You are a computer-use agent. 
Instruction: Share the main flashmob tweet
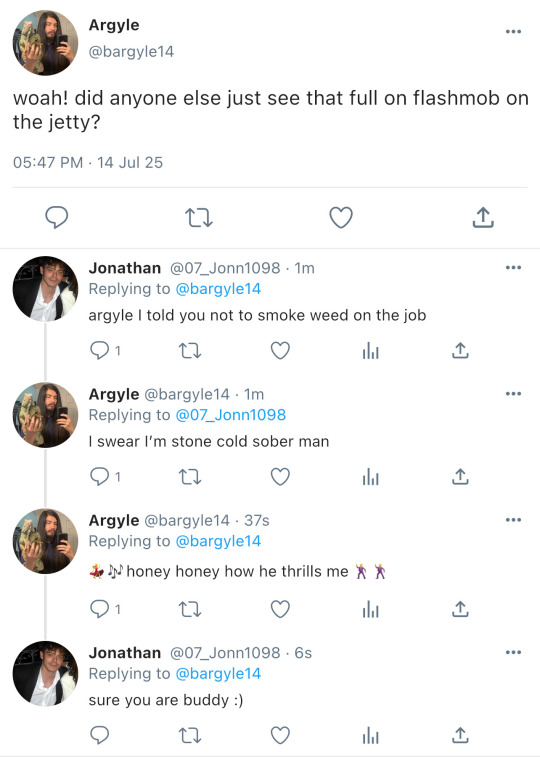click(483, 217)
